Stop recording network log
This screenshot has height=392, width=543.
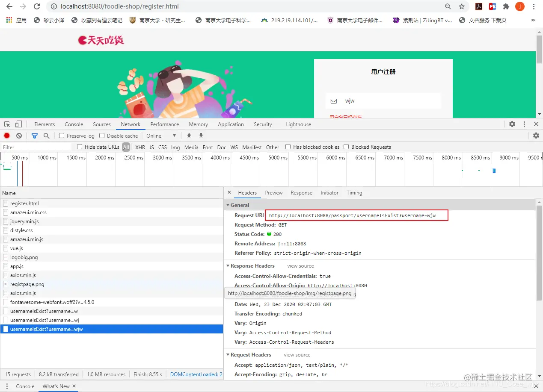[x=6, y=136]
